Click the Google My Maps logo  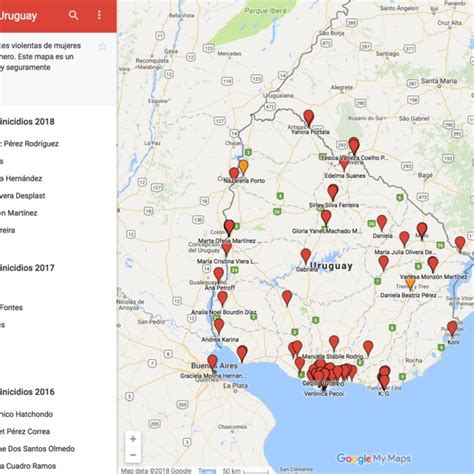coord(373,459)
